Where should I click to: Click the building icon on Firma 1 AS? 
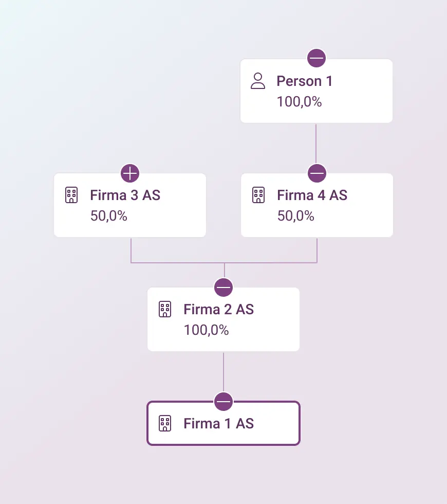(x=165, y=423)
